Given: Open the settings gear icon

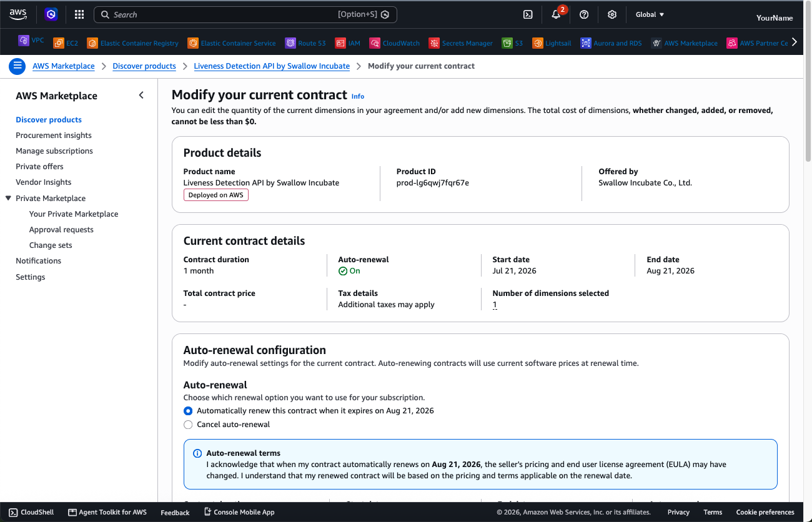Looking at the screenshot, I should 612,14.
